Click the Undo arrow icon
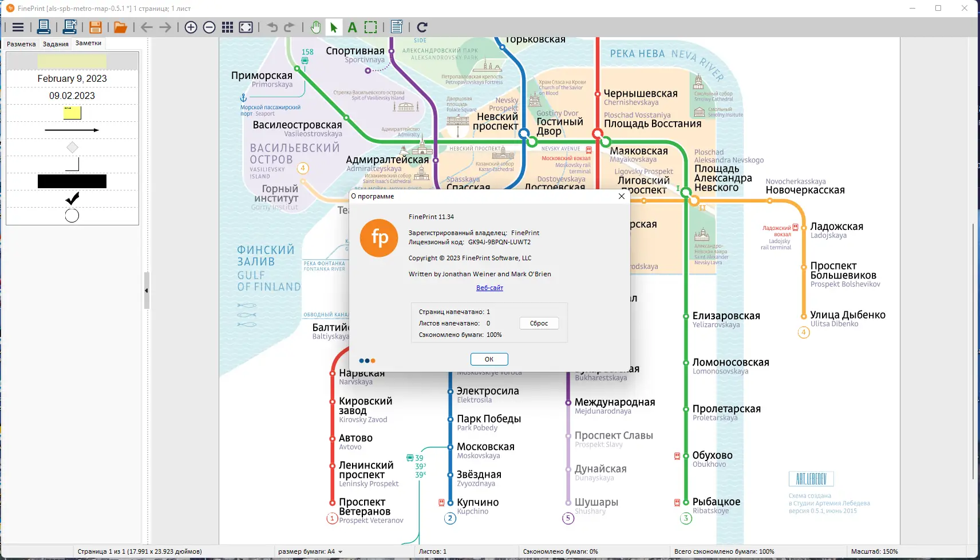Screen dimensions: 980x560 (272, 27)
